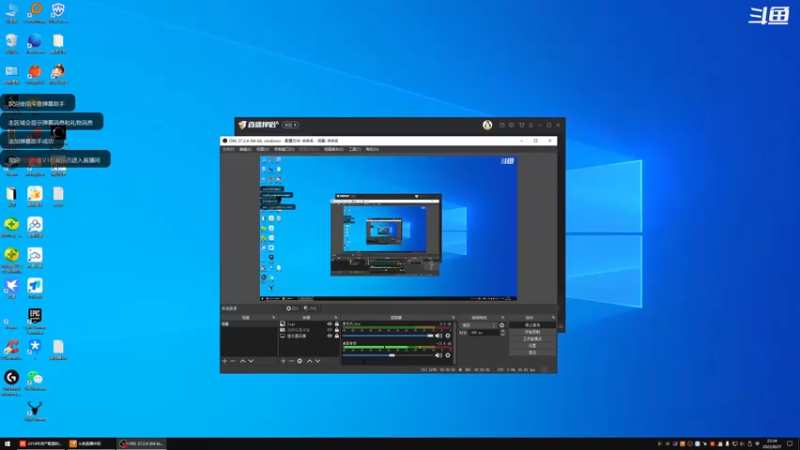Viewport: 800px width, 450px height.
Task: Select the scene item in Scenes list
Action: tap(249, 324)
